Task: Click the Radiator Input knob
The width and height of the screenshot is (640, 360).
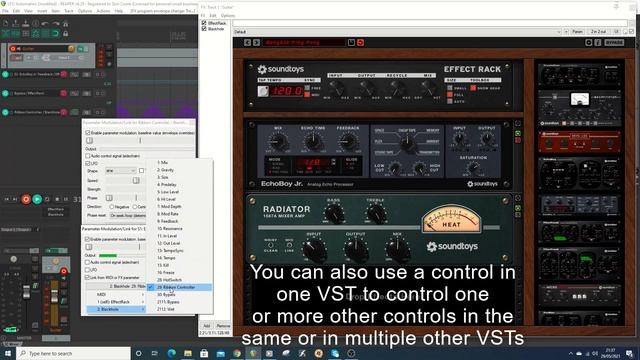Action: click(x=314, y=250)
